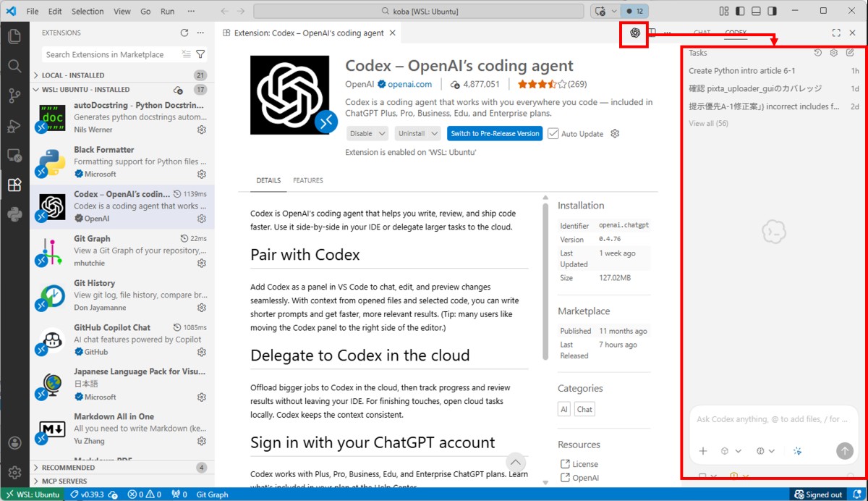Start a new Codex task icon

[x=850, y=53]
